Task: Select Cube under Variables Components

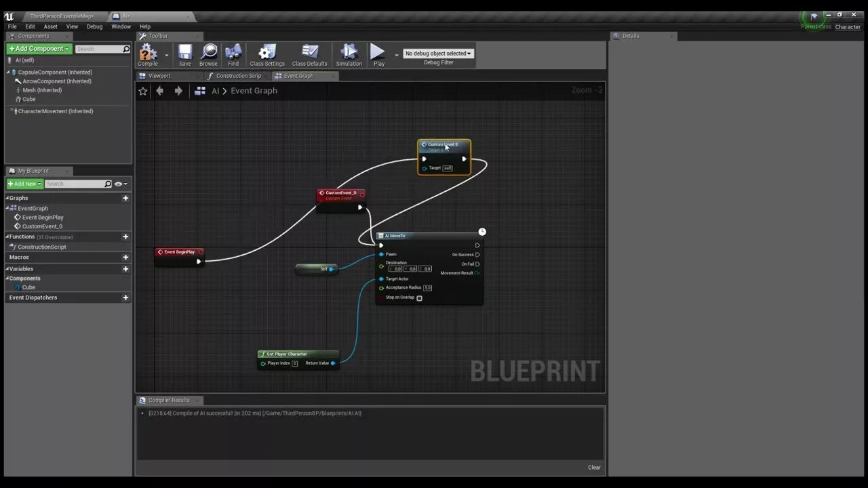Action: point(28,287)
